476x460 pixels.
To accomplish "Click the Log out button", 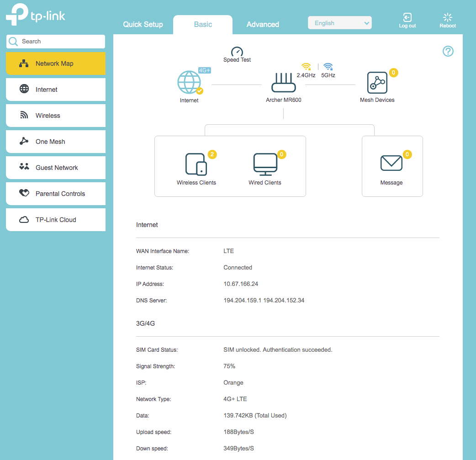I will coord(407,20).
